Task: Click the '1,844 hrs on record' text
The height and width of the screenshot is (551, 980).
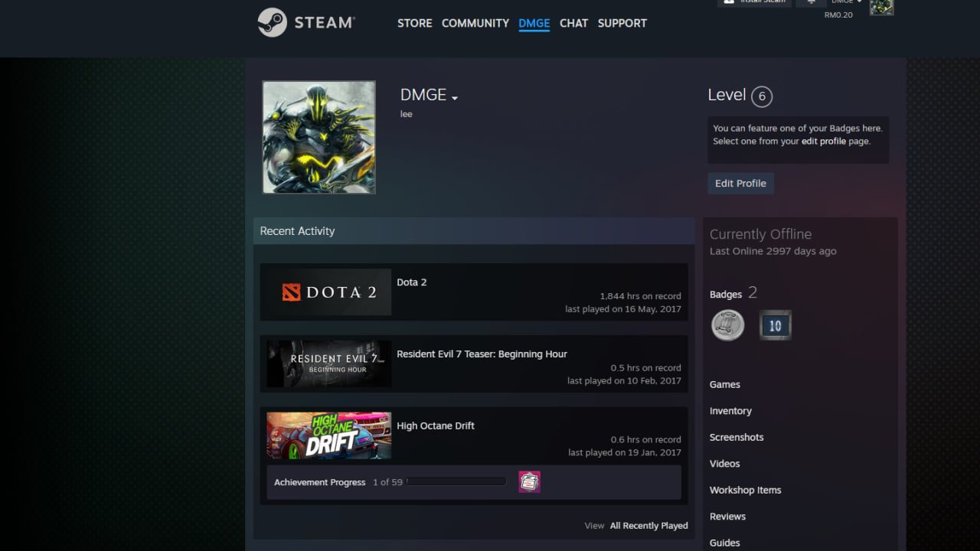Action: (x=640, y=296)
